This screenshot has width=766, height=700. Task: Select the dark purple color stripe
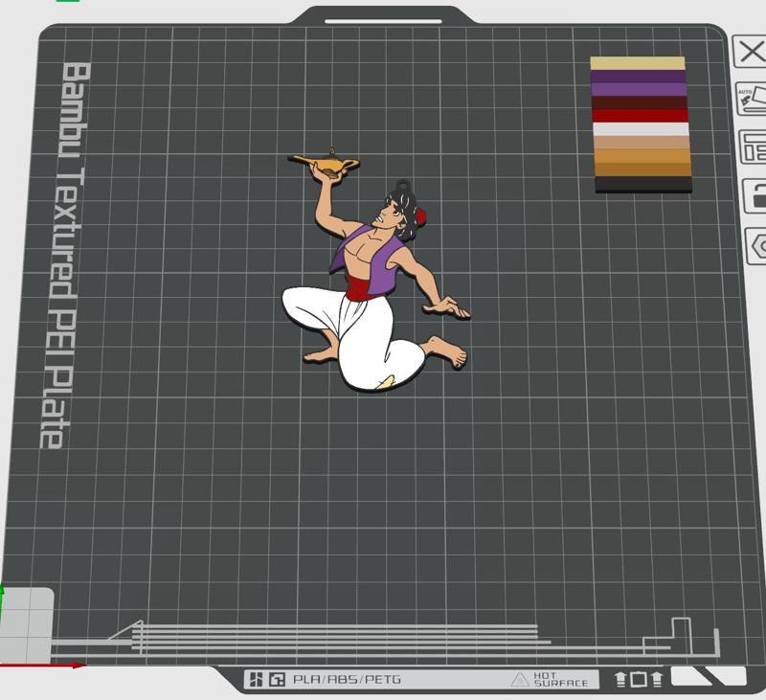pyautogui.click(x=638, y=77)
